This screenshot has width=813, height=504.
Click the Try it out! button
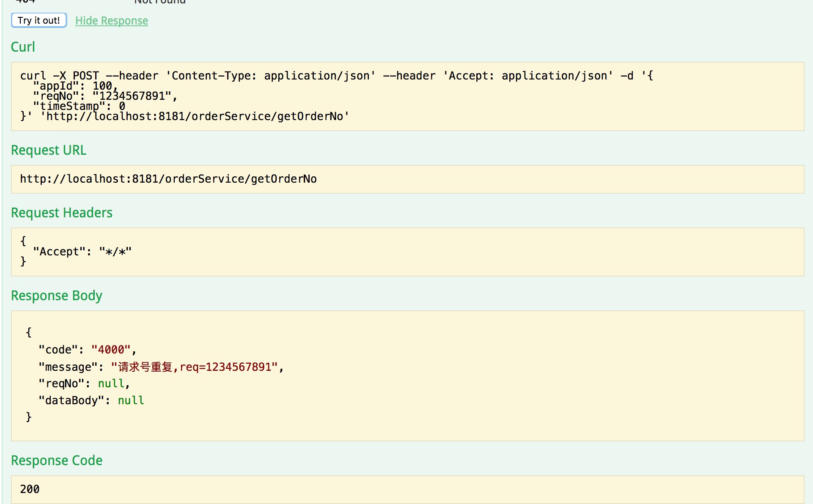point(38,20)
